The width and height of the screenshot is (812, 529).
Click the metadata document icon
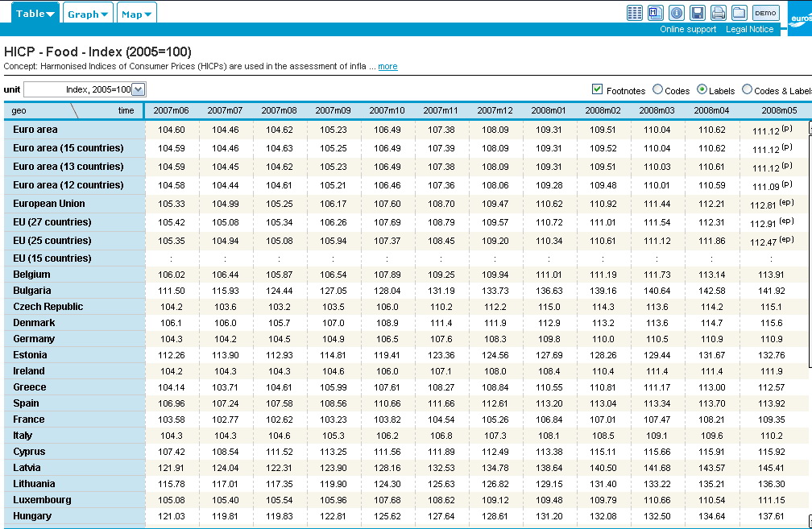(x=656, y=12)
